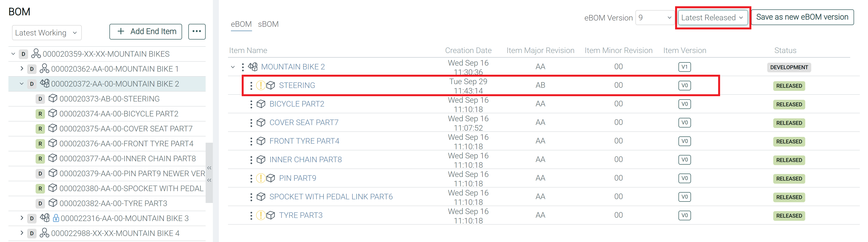Select 000020376-AA-00-FRONT TYRE PART4 in tree
Screen dimensions: 868x242
[x=126, y=144]
